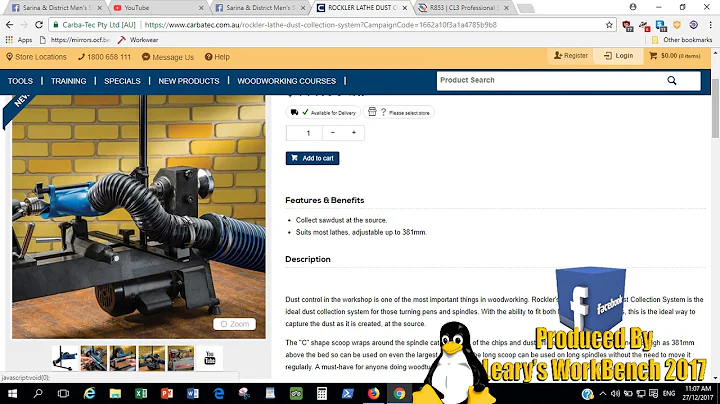Reload the Carbatec page
The width and height of the screenshot is (720, 404).
click(x=39, y=25)
